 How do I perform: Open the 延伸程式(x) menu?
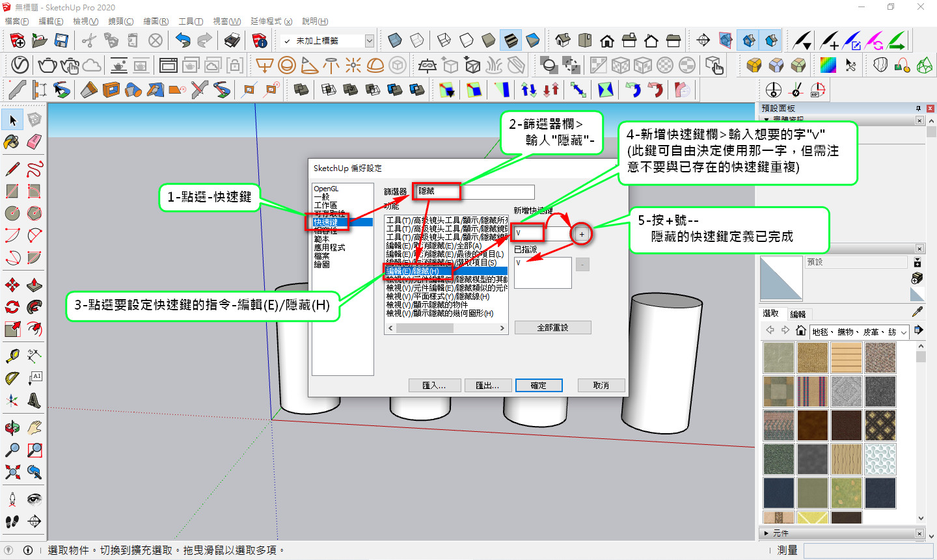click(x=271, y=21)
